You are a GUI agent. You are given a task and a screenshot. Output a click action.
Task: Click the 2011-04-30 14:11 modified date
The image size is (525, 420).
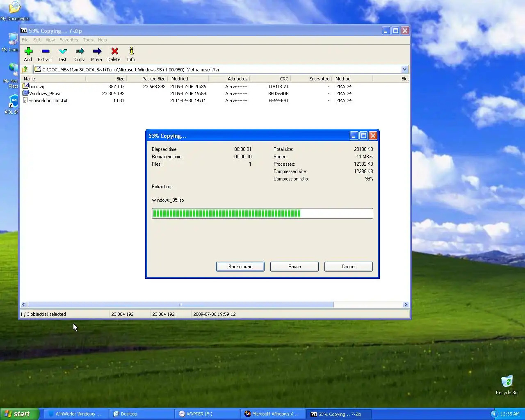coord(188,100)
